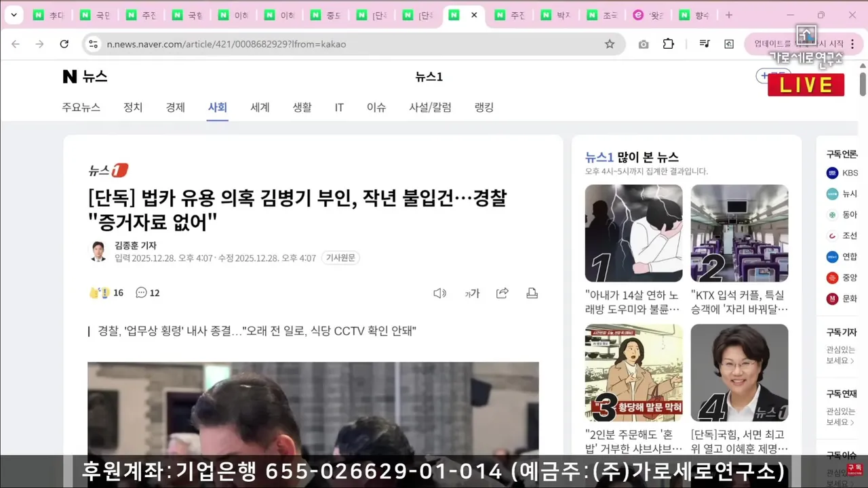This screenshot has height=488, width=868.
Task: Open the 정치 section
Action: (x=133, y=107)
